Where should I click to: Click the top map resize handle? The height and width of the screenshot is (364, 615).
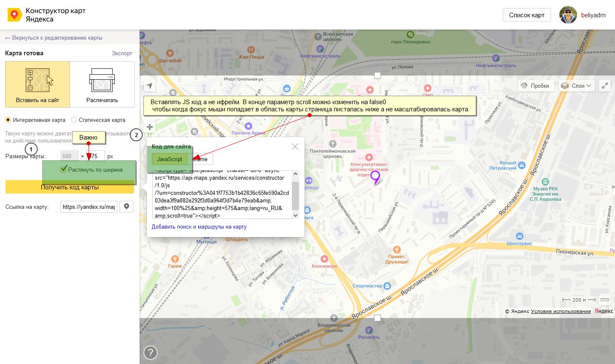(378, 75)
